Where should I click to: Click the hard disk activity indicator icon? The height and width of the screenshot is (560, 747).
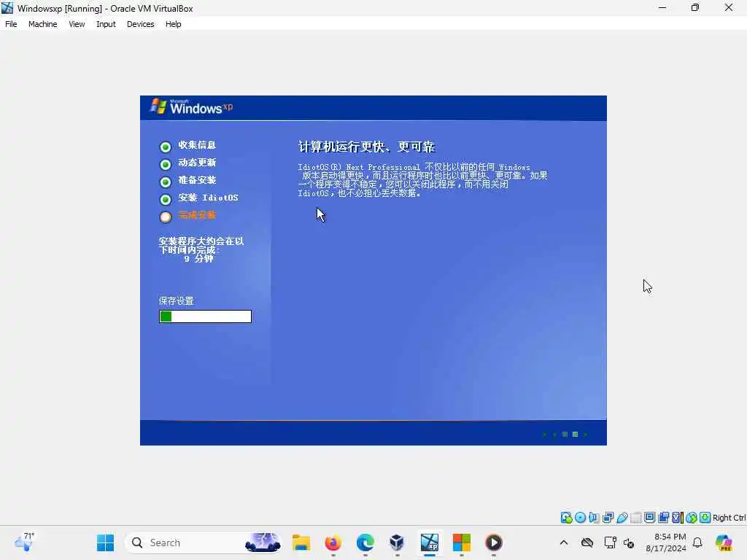[x=566, y=518]
